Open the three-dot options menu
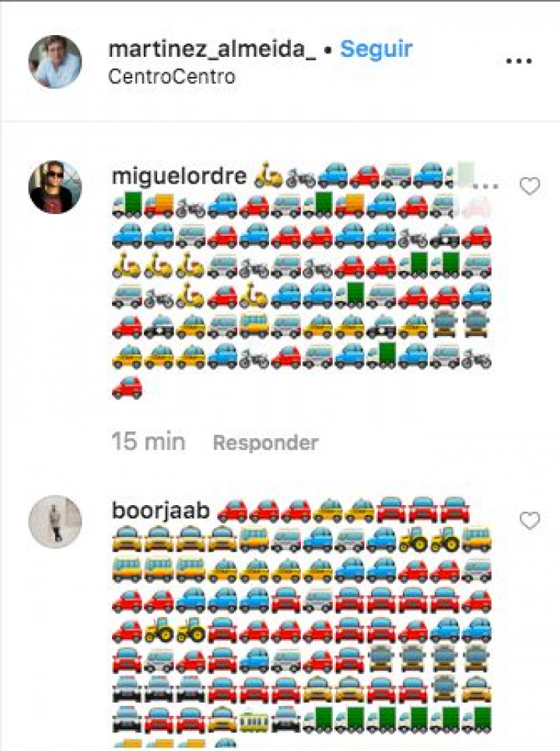This screenshot has width=560, height=751. pyautogui.click(x=519, y=61)
